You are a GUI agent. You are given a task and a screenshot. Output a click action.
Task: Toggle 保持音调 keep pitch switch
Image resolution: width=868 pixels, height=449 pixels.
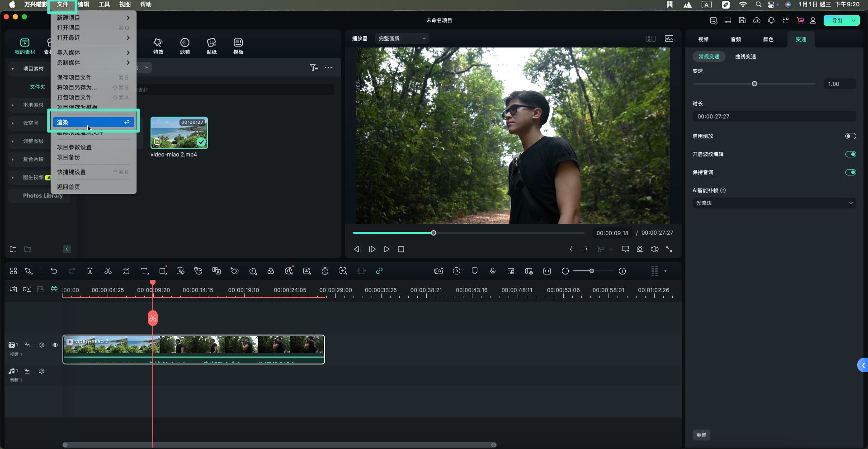point(851,172)
